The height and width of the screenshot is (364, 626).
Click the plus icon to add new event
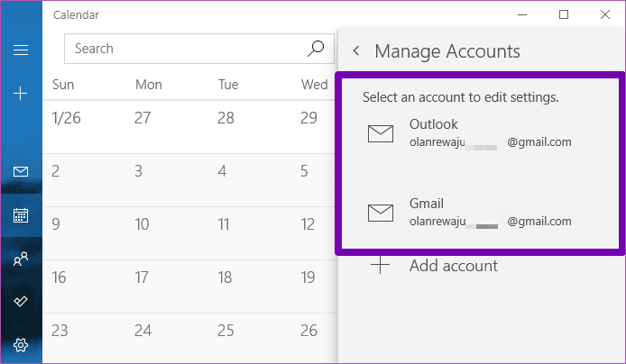(21, 94)
